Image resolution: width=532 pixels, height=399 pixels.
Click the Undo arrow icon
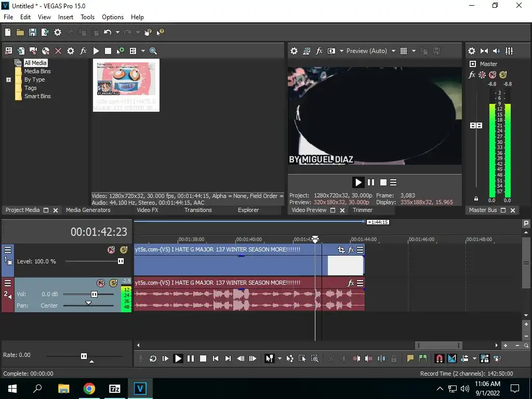click(x=108, y=32)
